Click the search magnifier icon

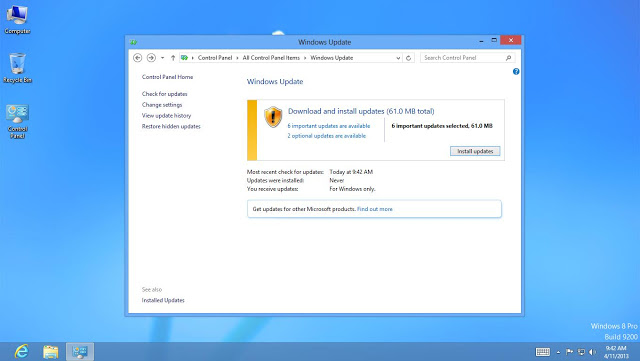tap(508, 58)
